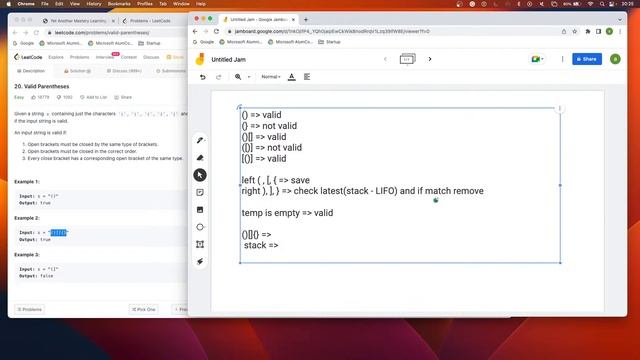Open Bookmarks menu in macOS menu bar
The image size is (640, 360).
[x=119, y=4]
